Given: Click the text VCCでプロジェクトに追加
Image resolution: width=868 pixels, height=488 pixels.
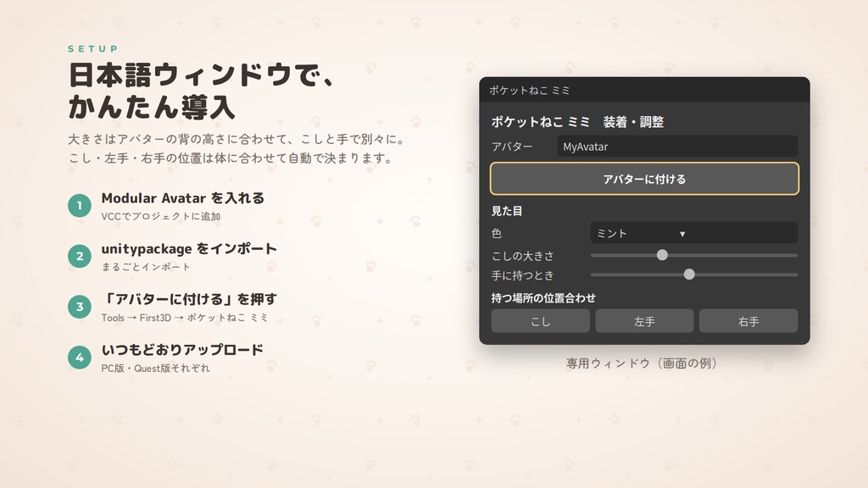Looking at the screenshot, I should [x=160, y=216].
